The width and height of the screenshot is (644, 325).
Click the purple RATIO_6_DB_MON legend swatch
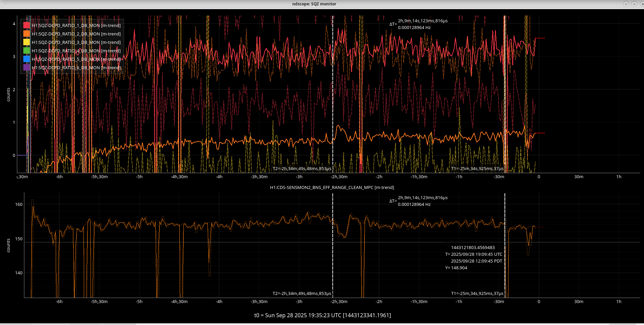coord(26,67)
